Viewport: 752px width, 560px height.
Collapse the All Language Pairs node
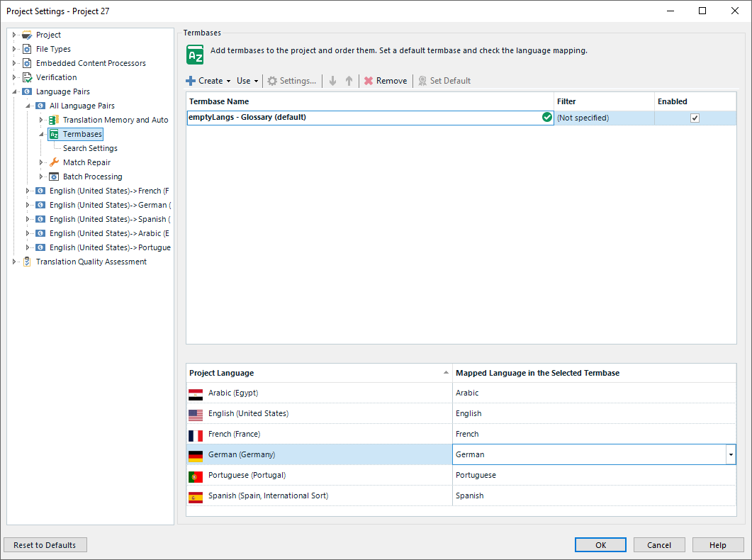[x=28, y=106]
